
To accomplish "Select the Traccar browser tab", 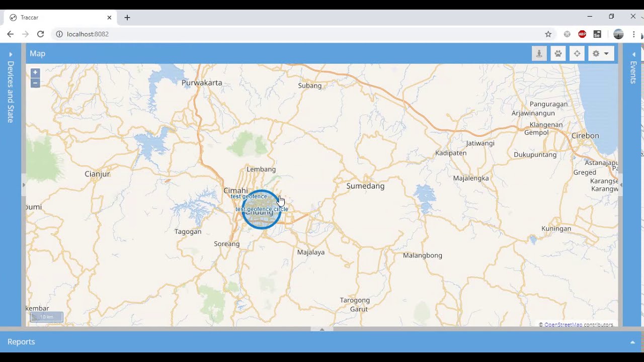I will coord(60,17).
